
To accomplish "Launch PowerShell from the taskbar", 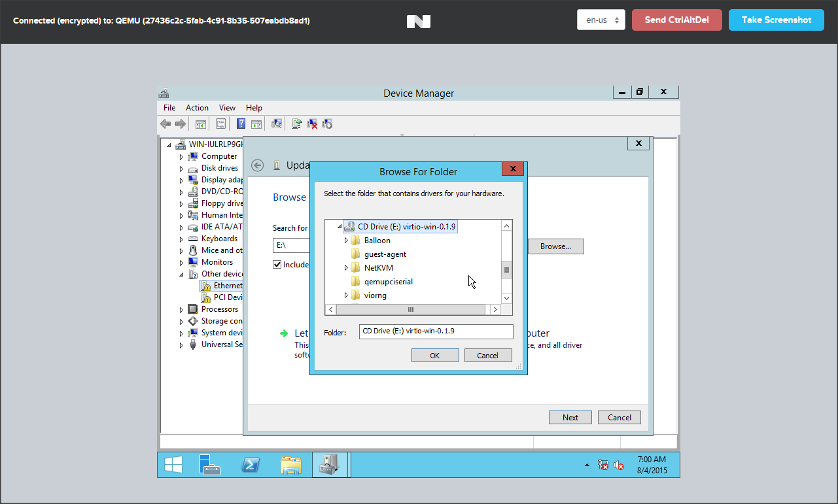I will (250, 464).
